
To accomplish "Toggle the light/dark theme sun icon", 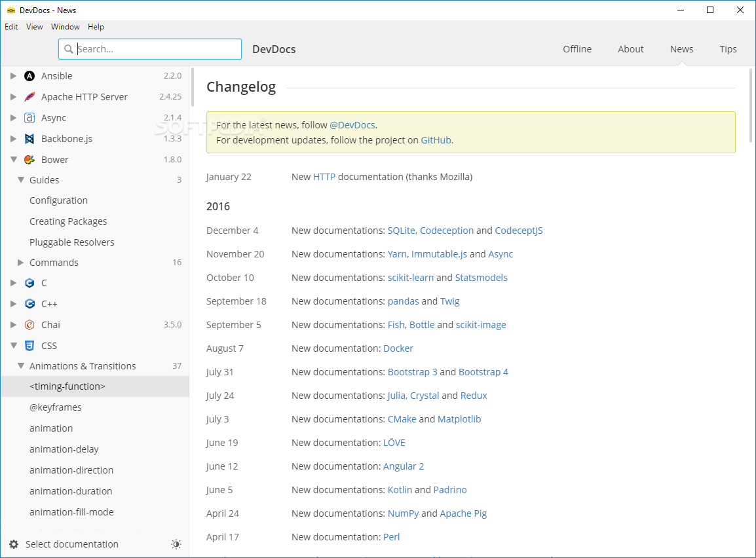I will (x=176, y=544).
